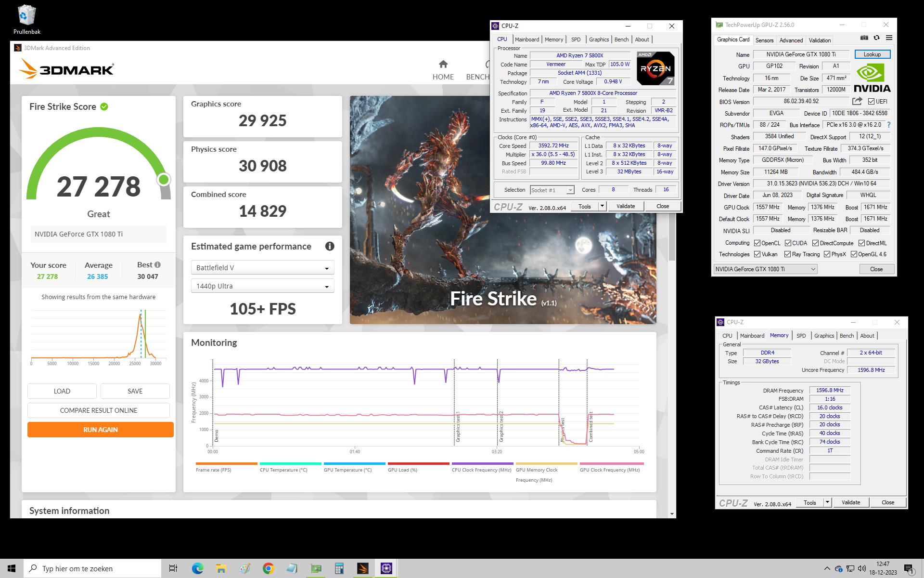The width and height of the screenshot is (924, 578).
Task: Click the Ryzen logo in CPU-Z
Action: (x=655, y=68)
